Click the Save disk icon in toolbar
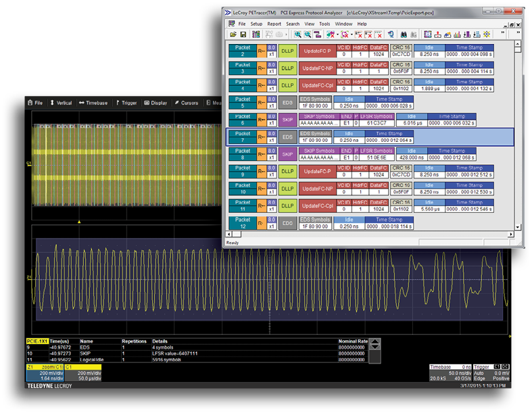Screen dimensions: 532x413 [x=243, y=34]
